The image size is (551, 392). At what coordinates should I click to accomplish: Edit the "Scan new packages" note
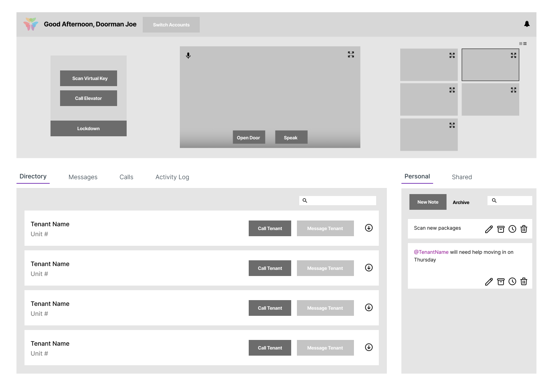pos(489,229)
